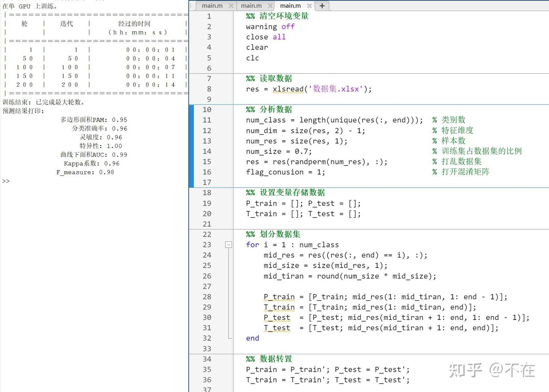The height and width of the screenshot is (392, 549).
Task: Click line number 23 in the editor gutter
Action: pyautogui.click(x=207, y=245)
